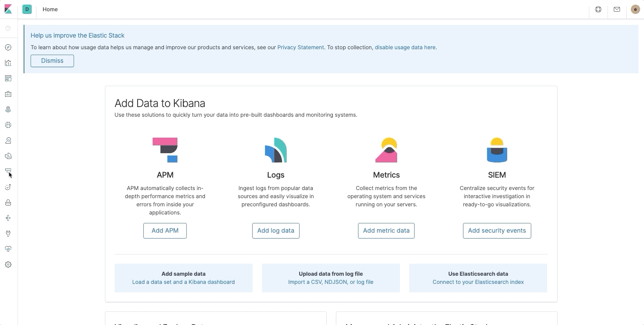Click the 'SIEM' heading text
This screenshot has width=644, height=325.
tap(497, 175)
